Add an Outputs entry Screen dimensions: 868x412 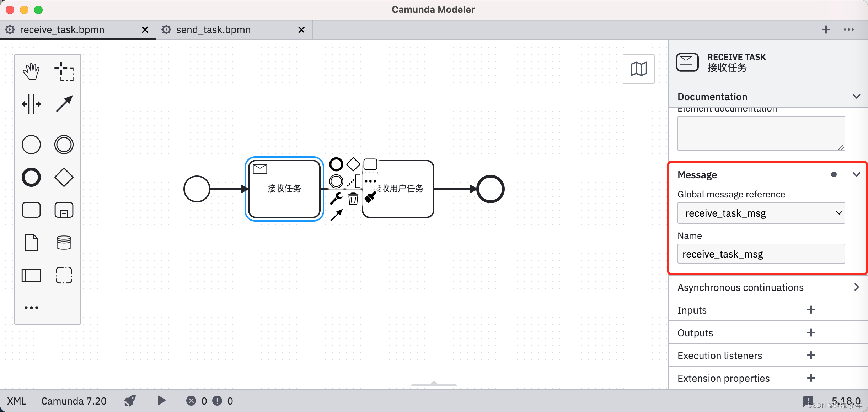pos(811,332)
